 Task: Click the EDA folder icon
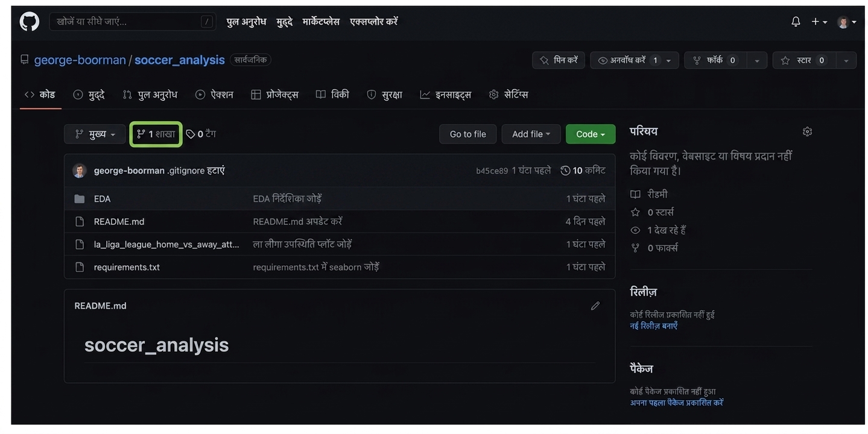[79, 199]
